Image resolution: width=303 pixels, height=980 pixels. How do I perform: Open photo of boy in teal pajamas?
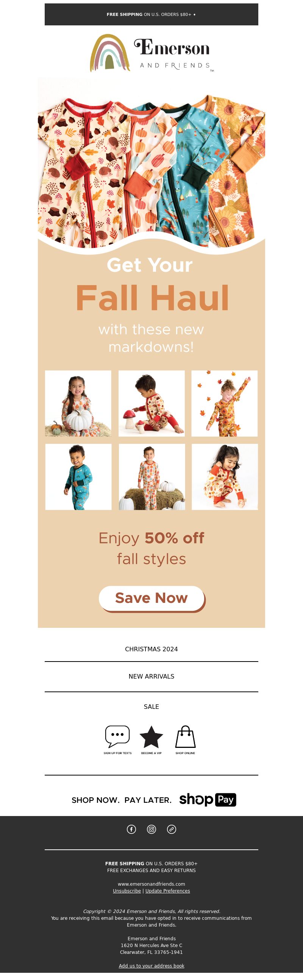click(78, 477)
